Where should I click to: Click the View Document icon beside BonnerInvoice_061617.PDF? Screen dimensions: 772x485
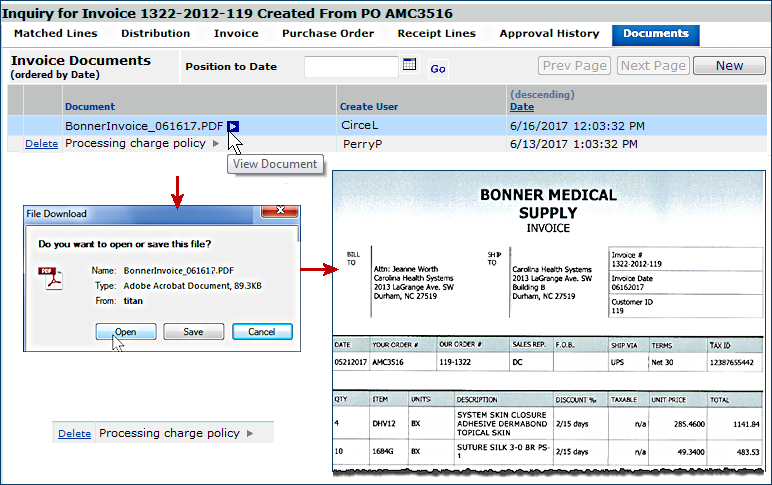tap(232, 127)
